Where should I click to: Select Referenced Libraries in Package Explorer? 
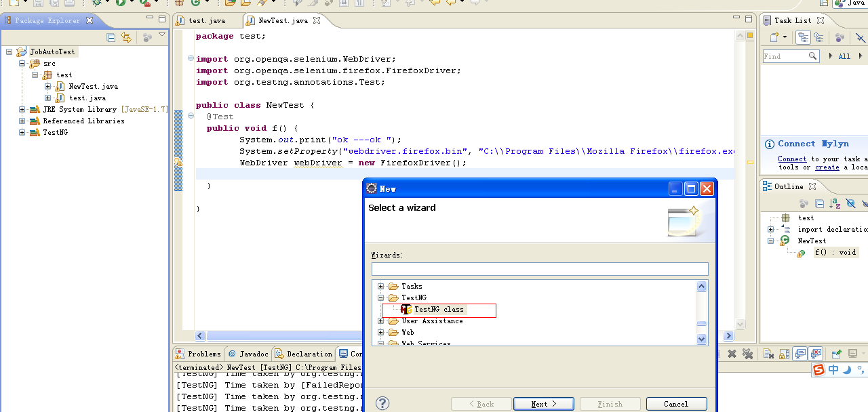pyautogui.click(x=83, y=121)
